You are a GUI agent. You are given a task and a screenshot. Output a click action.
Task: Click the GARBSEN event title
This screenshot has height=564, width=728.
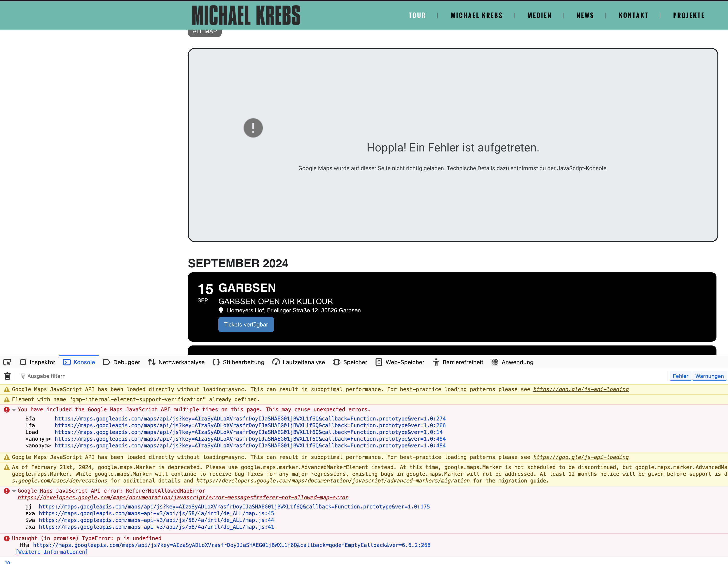click(x=247, y=288)
